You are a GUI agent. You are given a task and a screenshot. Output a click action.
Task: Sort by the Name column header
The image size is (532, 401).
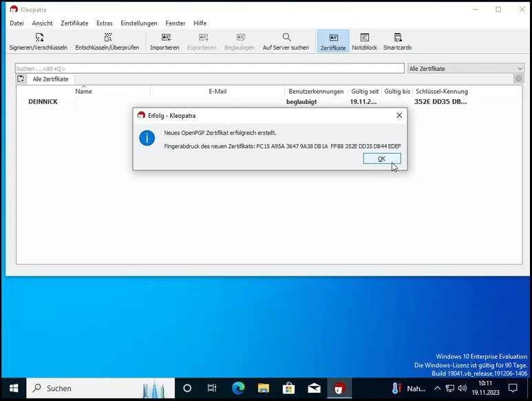(x=83, y=92)
